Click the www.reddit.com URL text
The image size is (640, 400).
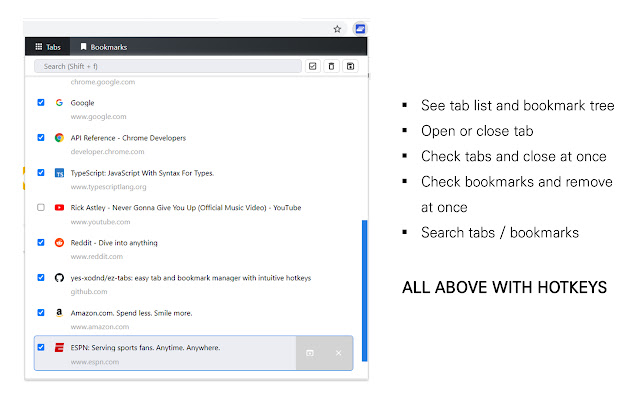(97, 256)
